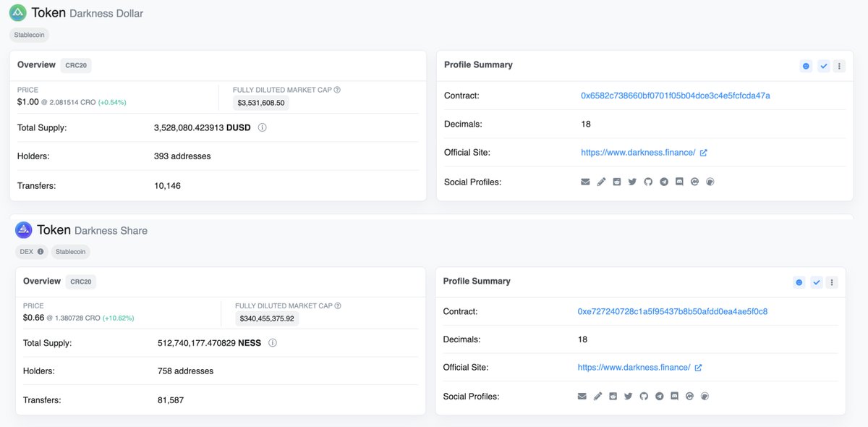
Task: Click transfers count 81,587
Action: [x=171, y=400]
